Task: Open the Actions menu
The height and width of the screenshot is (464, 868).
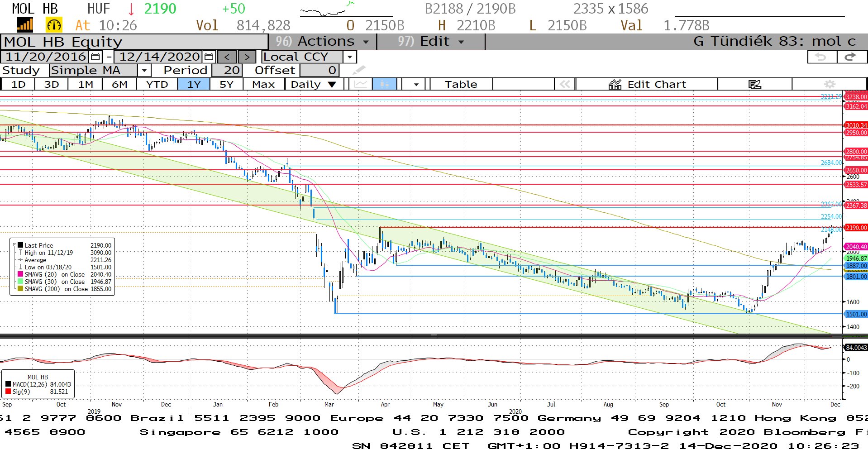Action: tap(322, 42)
